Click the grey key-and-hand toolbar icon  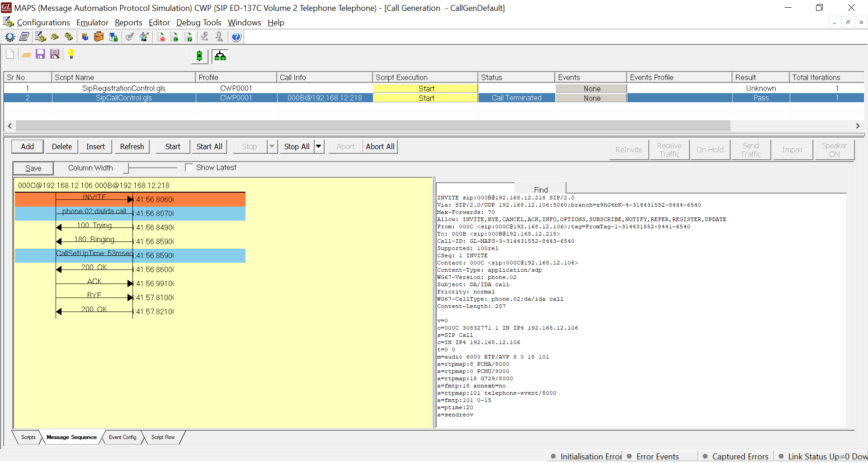(130, 37)
